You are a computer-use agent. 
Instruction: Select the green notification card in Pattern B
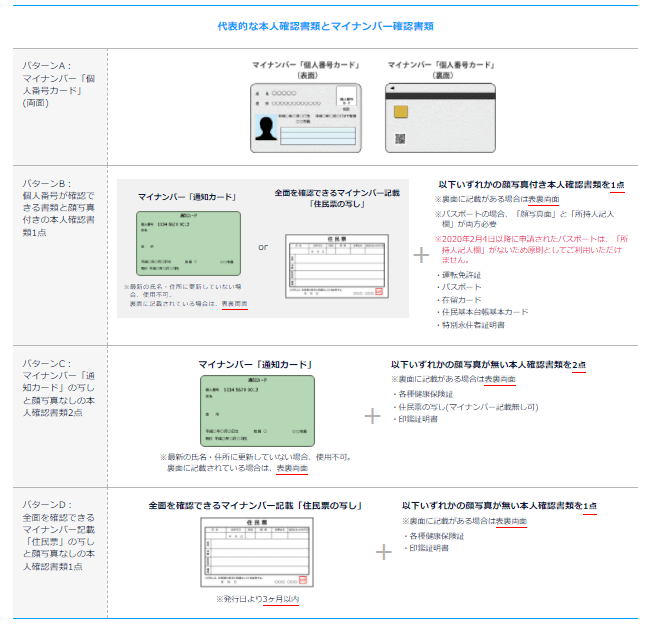(x=188, y=243)
